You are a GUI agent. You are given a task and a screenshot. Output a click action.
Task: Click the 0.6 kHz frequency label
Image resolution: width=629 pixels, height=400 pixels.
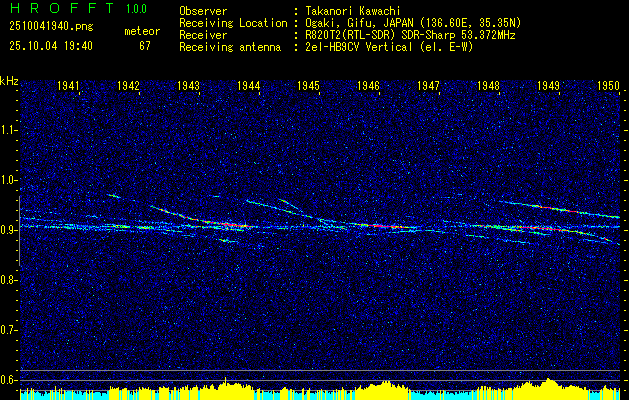coord(8,380)
